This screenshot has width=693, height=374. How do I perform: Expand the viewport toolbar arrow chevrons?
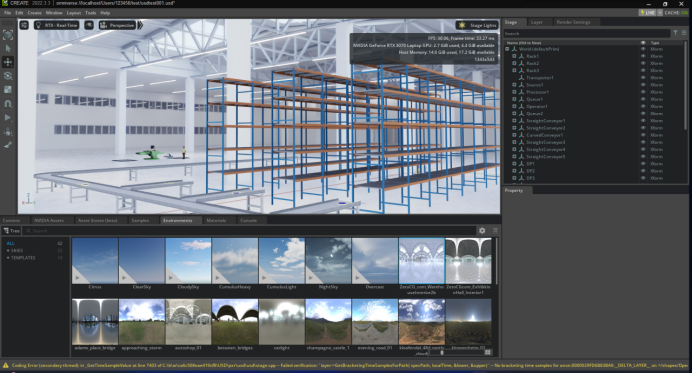(x=140, y=25)
